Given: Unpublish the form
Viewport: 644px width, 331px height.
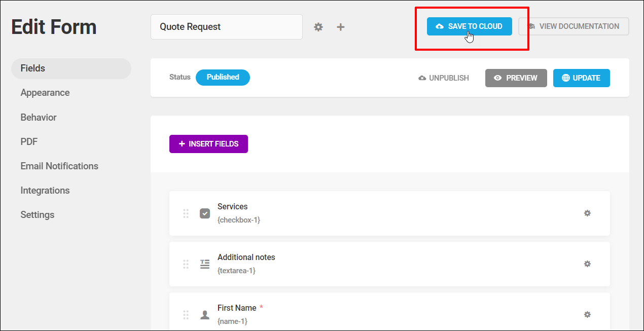Looking at the screenshot, I should click(444, 78).
